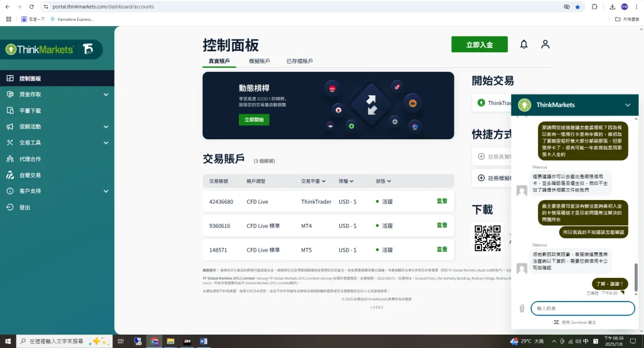The width and height of the screenshot is (644, 348).
Task: Expand the 交易工具 sidebar menu
Action: (x=105, y=143)
